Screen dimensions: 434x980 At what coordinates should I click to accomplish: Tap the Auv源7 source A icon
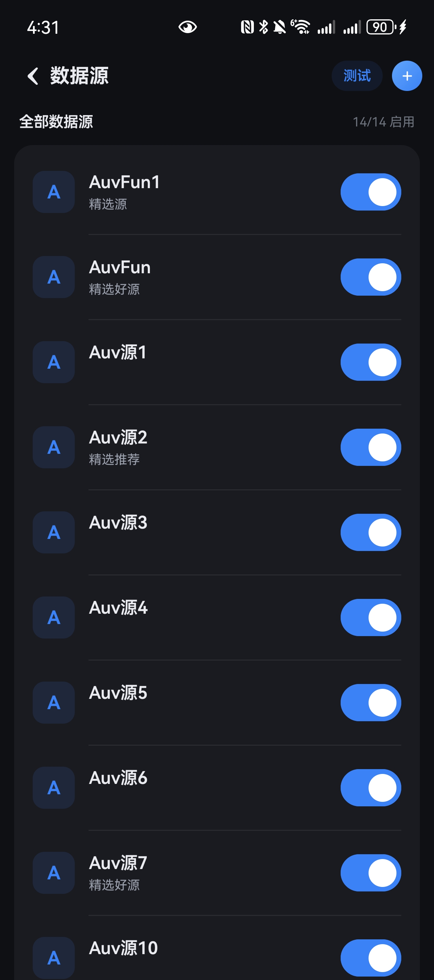click(54, 872)
